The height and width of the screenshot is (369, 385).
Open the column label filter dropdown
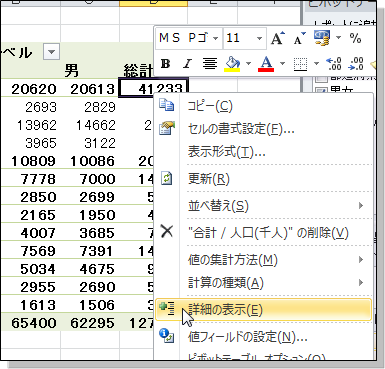[51, 52]
